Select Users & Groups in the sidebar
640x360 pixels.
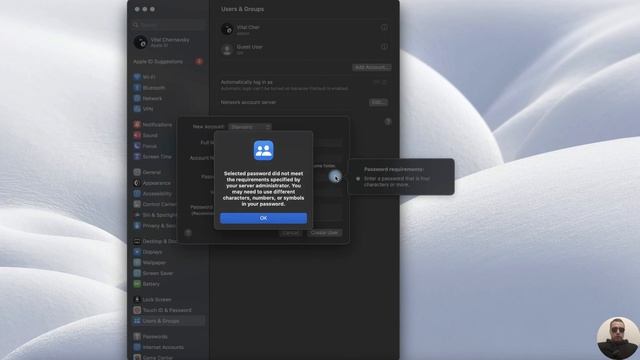[x=168, y=321]
